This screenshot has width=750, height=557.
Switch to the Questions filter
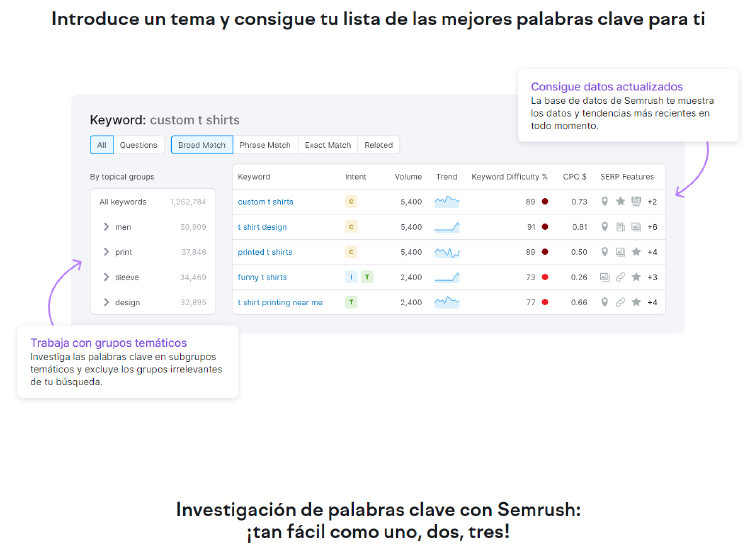(x=139, y=145)
